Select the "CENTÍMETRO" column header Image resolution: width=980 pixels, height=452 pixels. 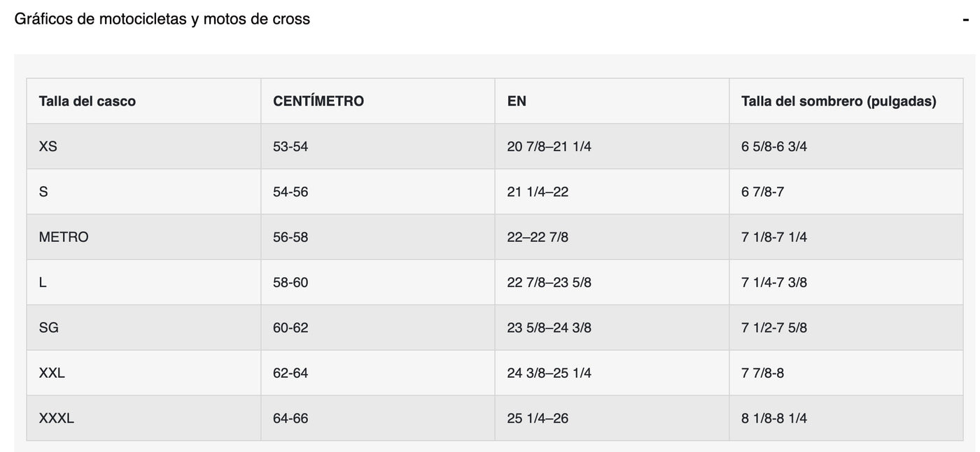coord(318,101)
